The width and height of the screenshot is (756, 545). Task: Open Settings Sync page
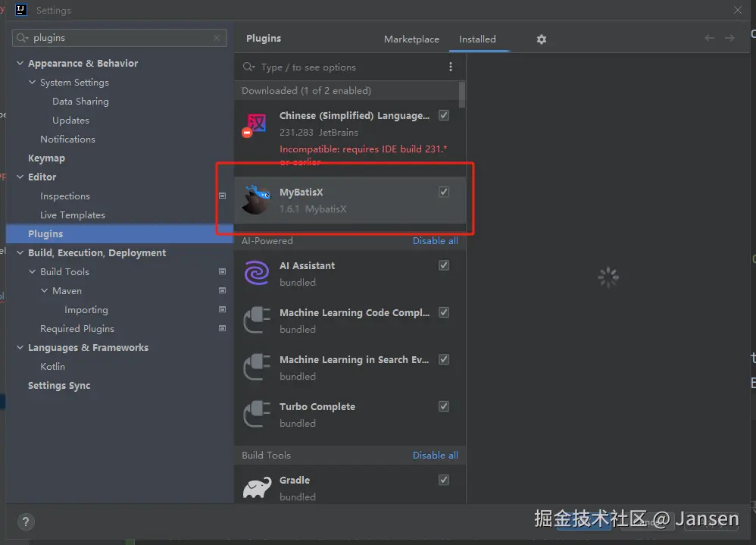click(59, 385)
